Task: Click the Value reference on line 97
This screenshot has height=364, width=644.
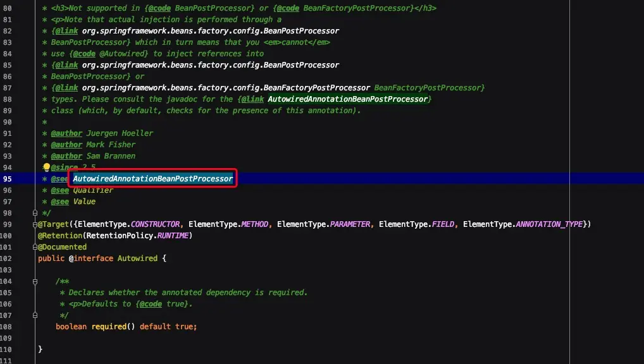Action: click(x=84, y=202)
